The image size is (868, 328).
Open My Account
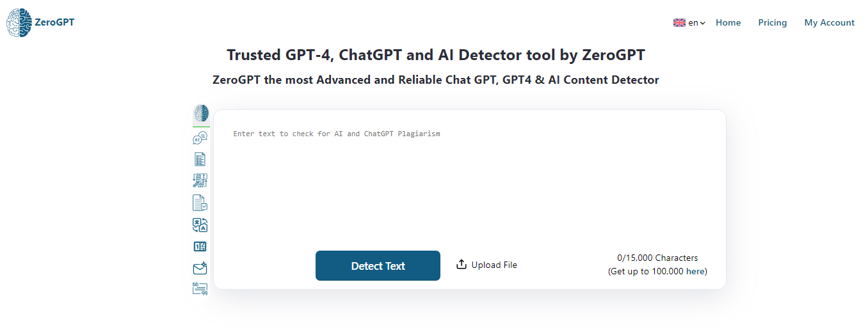point(829,22)
